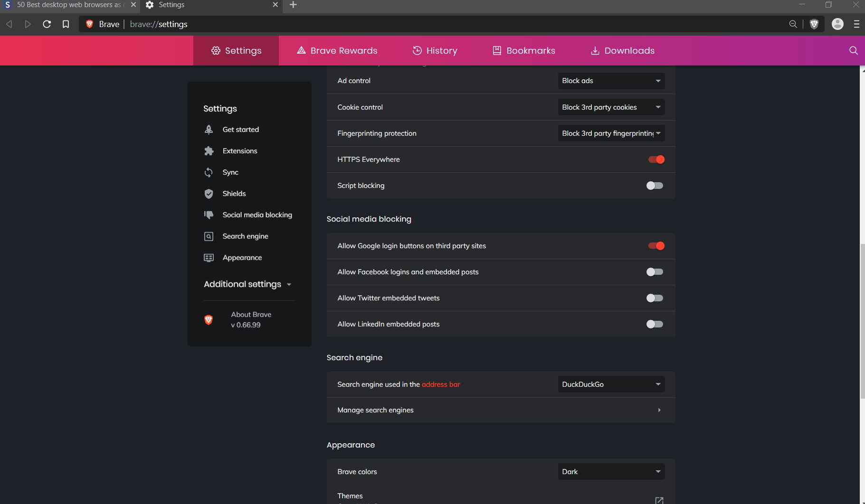
Task: Open the Downloads tab
Action: (622, 50)
